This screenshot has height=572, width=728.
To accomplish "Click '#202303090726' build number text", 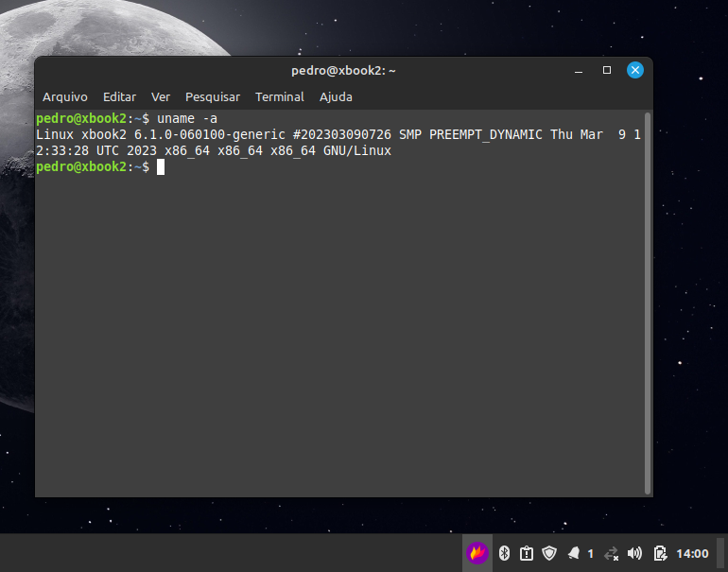I will pos(341,134).
